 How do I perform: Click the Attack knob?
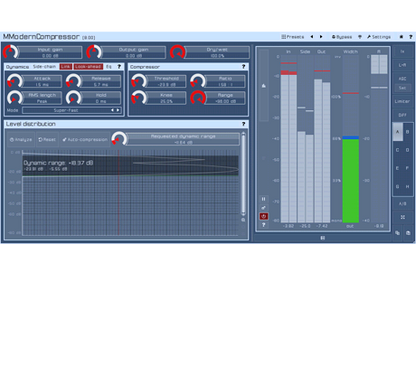14,81
